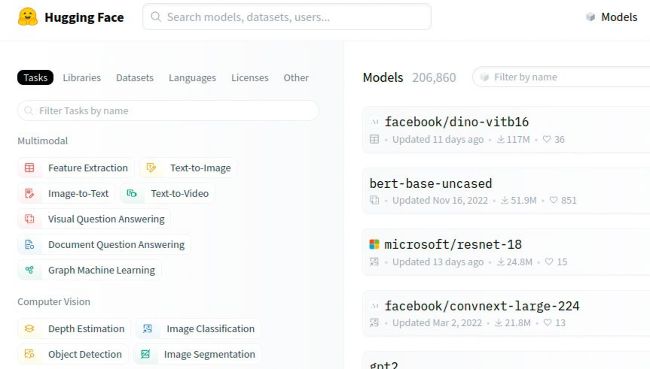
Task: Click the 206,860 models count
Action: click(434, 78)
